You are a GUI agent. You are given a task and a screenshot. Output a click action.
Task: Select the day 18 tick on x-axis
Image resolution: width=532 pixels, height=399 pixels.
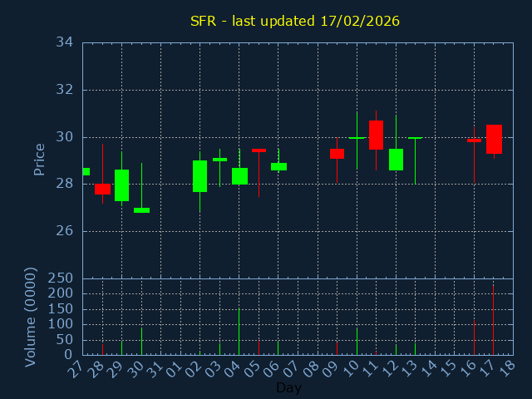pos(506,368)
